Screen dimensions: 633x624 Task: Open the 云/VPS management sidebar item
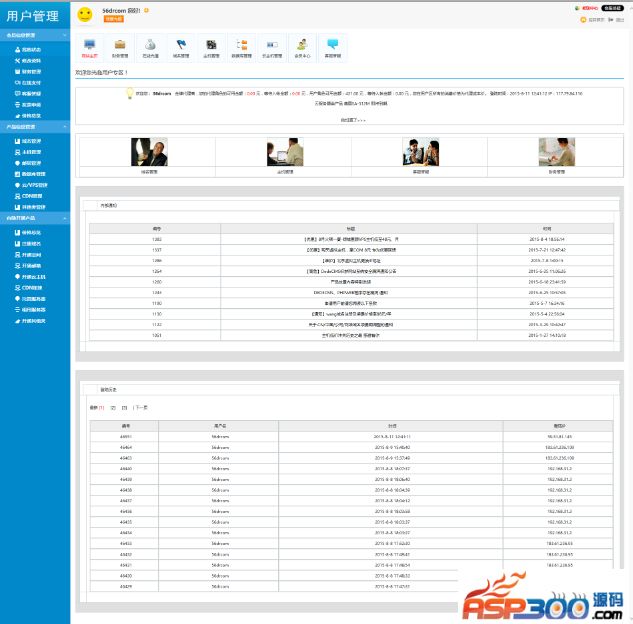click(31, 185)
